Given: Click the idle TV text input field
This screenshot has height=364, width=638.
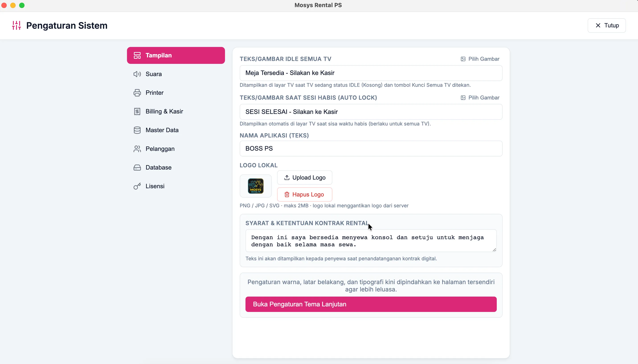Looking at the screenshot, I should tap(371, 73).
